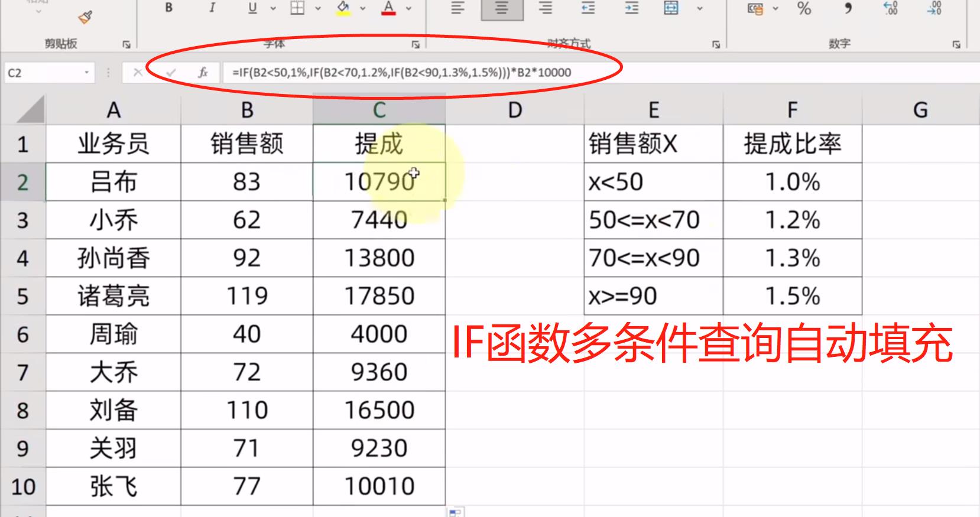Viewport: 980px width, 517px height.
Task: Select column G header
Action: pyautogui.click(x=920, y=110)
